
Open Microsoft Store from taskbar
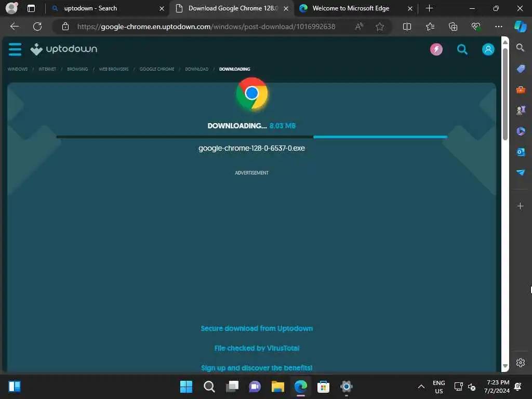(x=323, y=387)
